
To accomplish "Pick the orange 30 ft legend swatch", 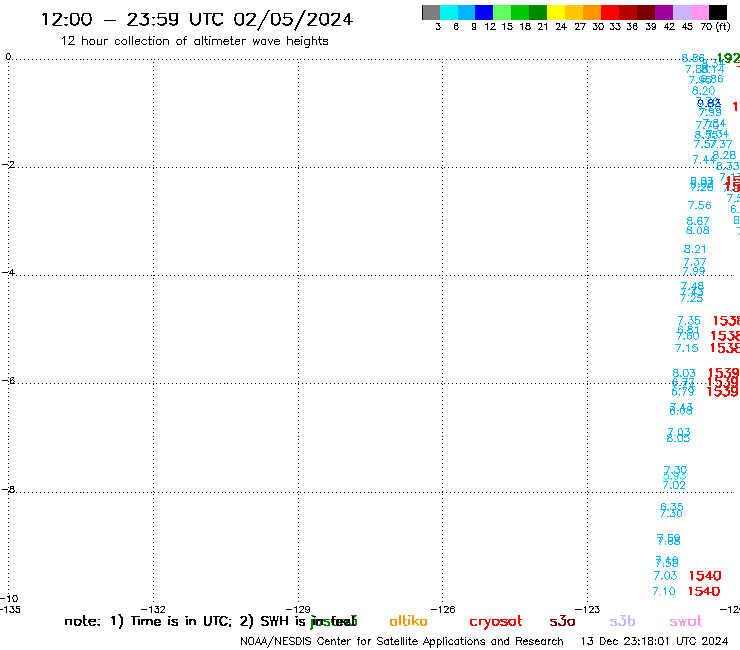I will (x=592, y=12).
